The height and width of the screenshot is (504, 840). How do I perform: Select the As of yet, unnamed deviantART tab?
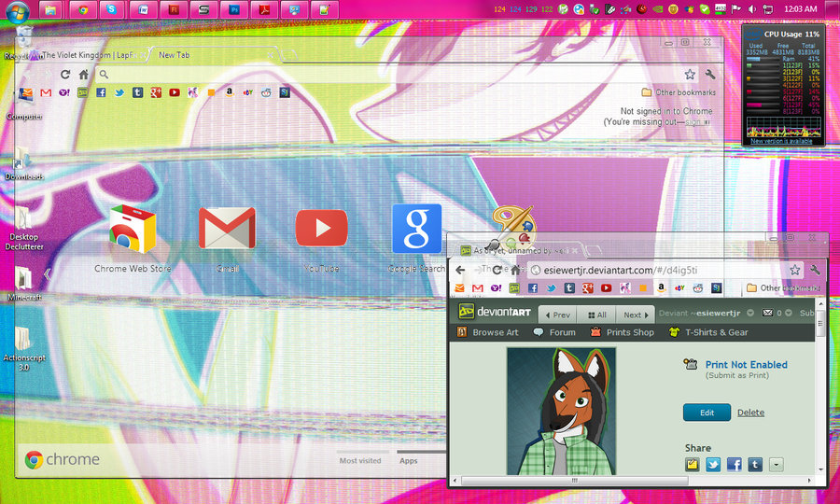[517, 250]
